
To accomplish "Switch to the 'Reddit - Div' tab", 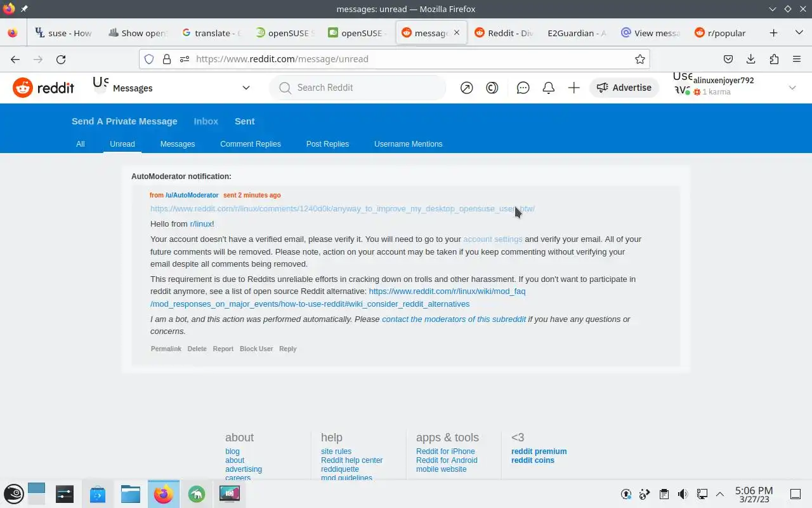I will (x=504, y=33).
